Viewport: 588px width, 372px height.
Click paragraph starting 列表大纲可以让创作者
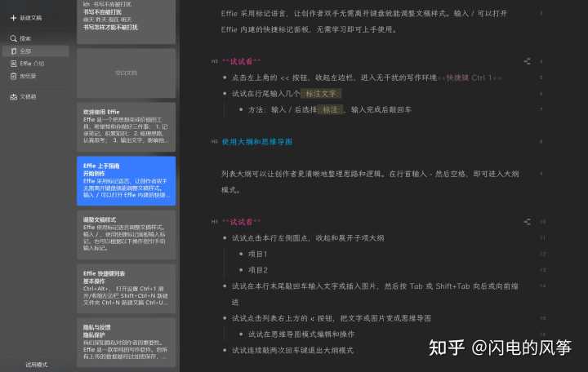(x=370, y=182)
